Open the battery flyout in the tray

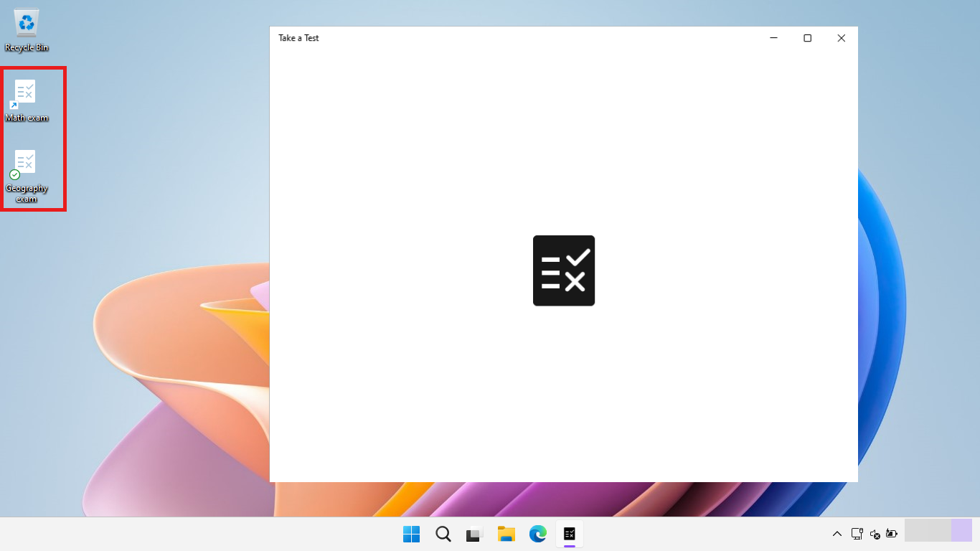(891, 534)
